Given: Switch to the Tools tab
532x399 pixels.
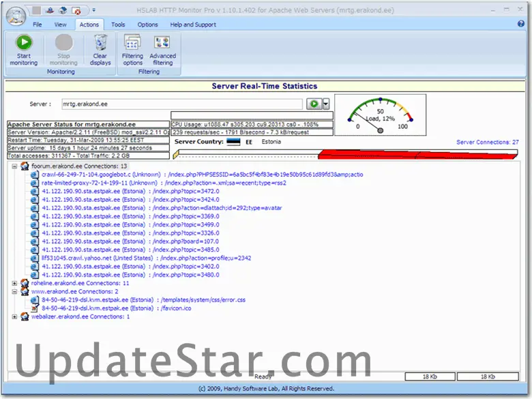Looking at the screenshot, I should (118, 25).
